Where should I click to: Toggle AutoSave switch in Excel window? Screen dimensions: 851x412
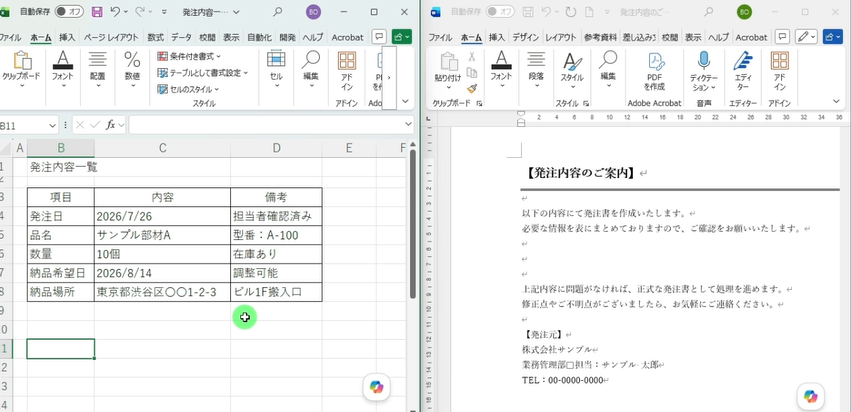[69, 11]
